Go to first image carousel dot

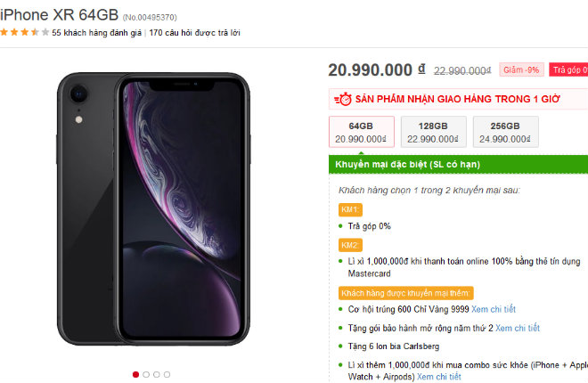click(x=135, y=374)
